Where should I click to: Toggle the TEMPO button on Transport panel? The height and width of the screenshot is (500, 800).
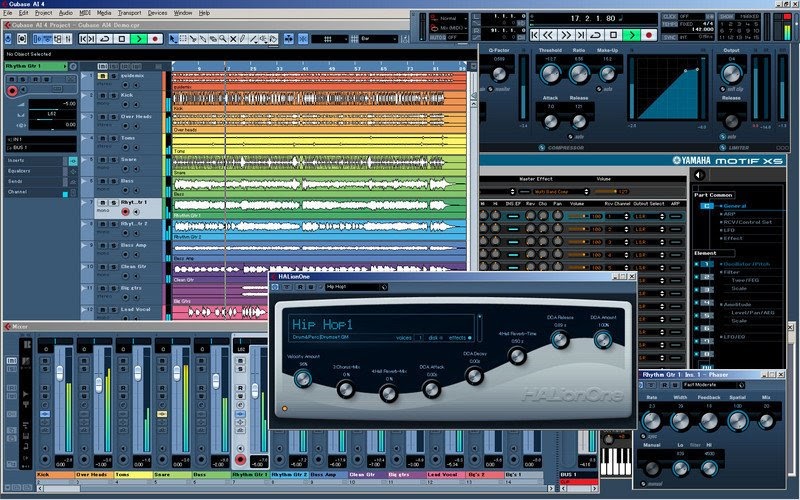(x=670, y=24)
